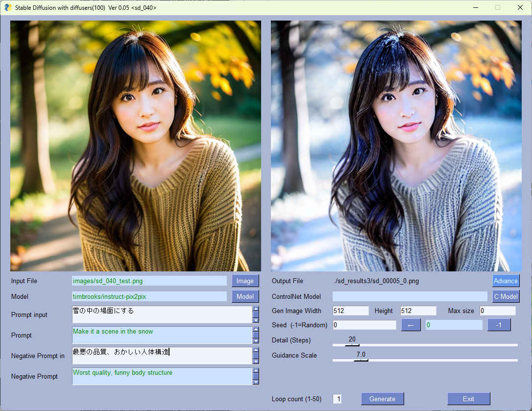Adjust the Detail (Steps) slider handle
The height and width of the screenshot is (411, 532).
[352, 345]
